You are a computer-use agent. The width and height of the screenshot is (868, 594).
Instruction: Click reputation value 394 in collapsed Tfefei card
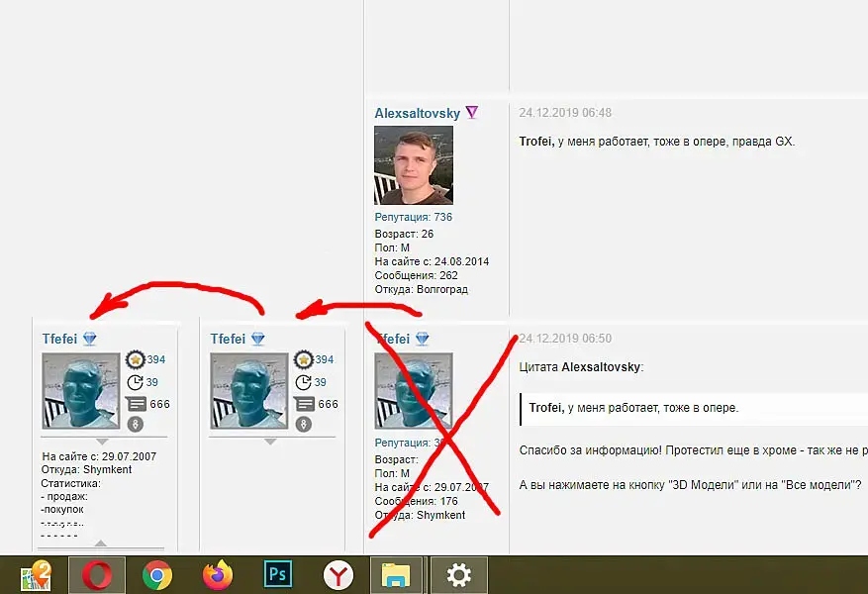[x=325, y=359]
